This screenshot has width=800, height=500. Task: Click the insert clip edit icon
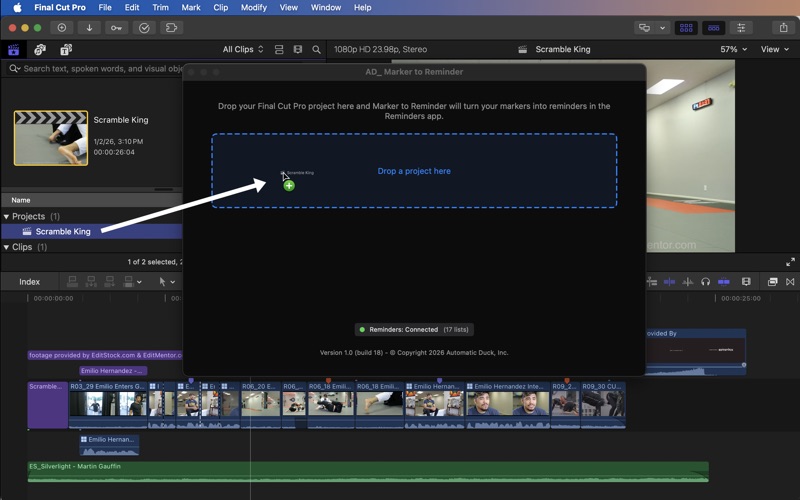[91, 281]
